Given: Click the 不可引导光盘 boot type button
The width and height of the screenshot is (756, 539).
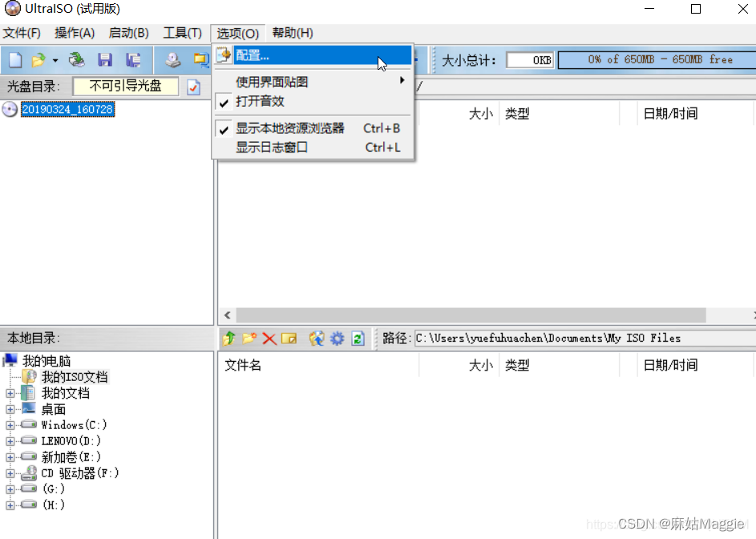Looking at the screenshot, I should (x=125, y=87).
